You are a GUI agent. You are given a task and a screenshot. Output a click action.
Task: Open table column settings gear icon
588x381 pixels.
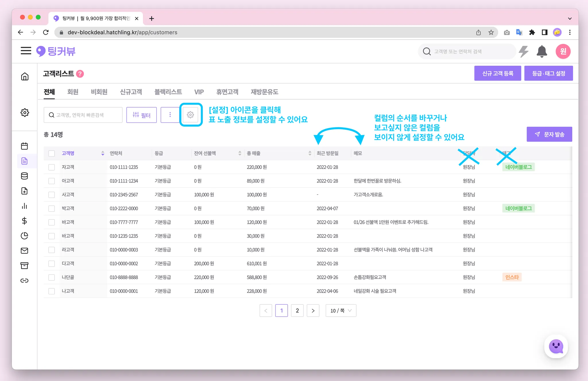190,115
